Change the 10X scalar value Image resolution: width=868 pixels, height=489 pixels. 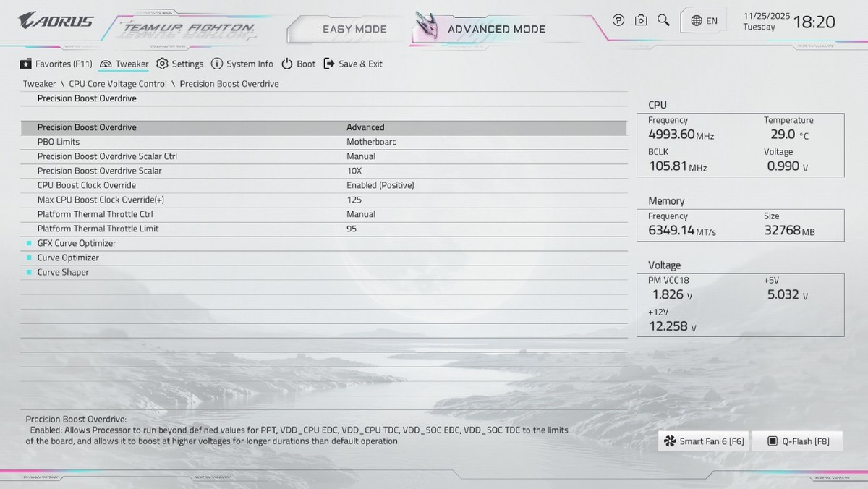point(354,171)
